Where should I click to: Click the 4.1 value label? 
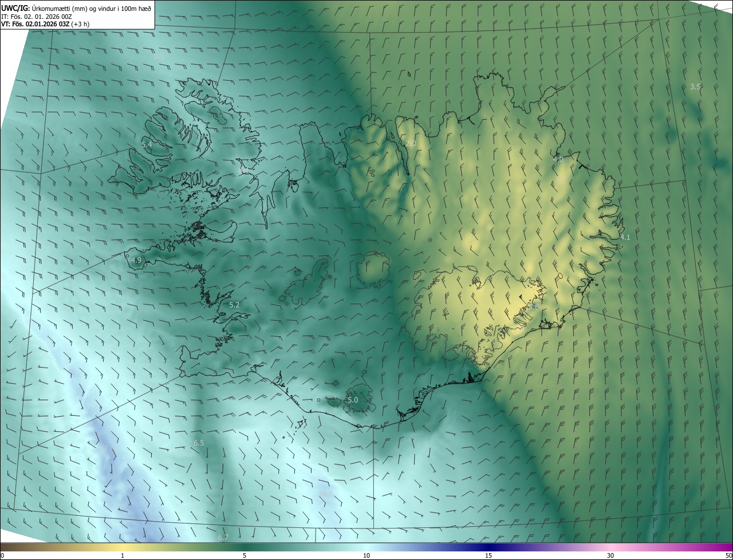pos(625,237)
